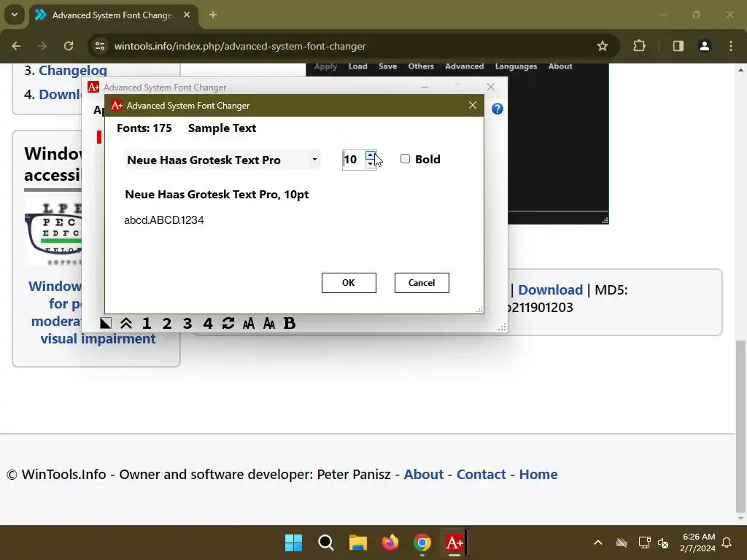The image size is (747, 560).
Task: Open the Save menu in the screenshot
Action: pyautogui.click(x=388, y=66)
